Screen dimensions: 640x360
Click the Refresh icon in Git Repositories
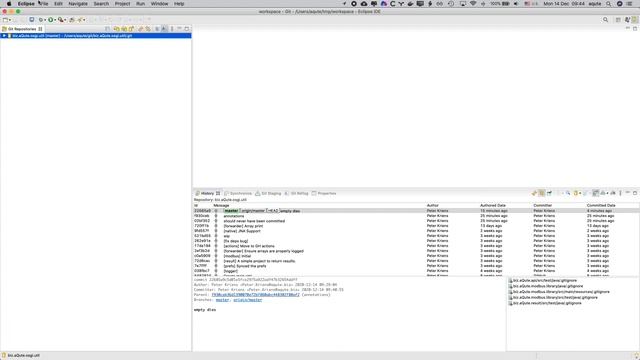tap(140, 29)
